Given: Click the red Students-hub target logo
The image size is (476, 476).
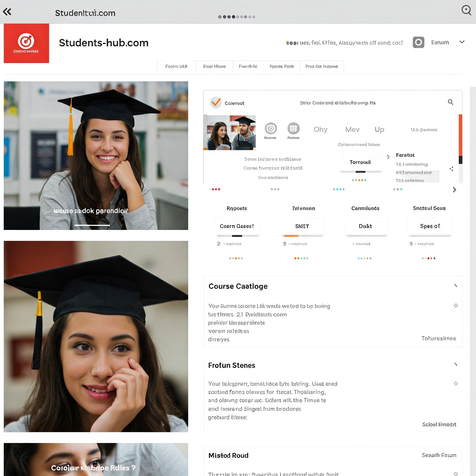Looking at the screenshot, I should click(x=26, y=43).
